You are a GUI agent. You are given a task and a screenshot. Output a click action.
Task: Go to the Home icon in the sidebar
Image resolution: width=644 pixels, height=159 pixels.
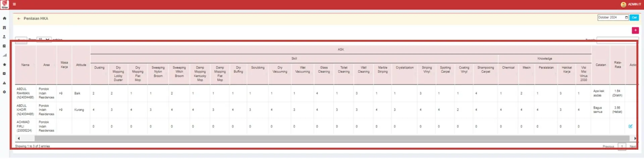(x=4, y=18)
